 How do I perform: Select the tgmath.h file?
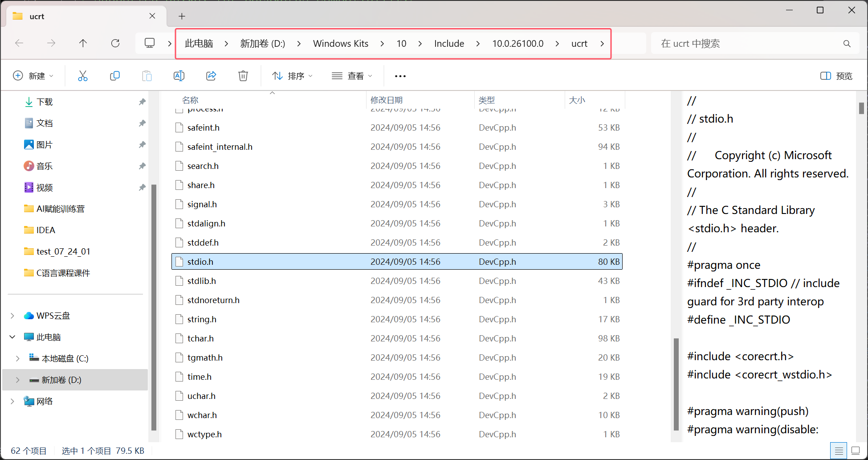tap(397, 358)
